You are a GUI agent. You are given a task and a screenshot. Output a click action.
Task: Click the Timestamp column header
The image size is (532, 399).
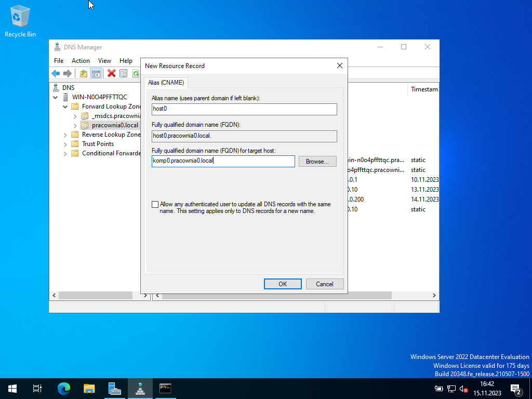pos(423,89)
